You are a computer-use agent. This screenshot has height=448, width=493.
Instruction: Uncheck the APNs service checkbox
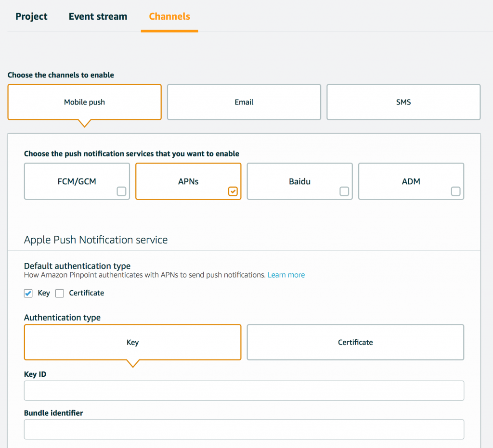click(233, 192)
